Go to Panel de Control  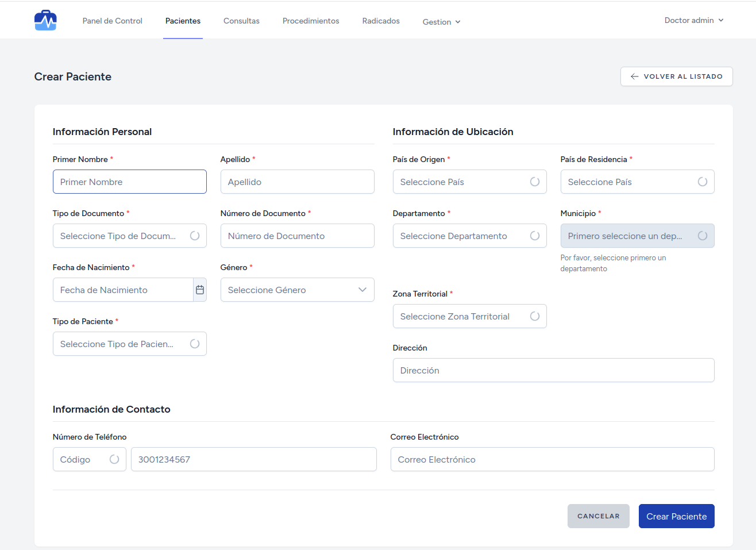[112, 21]
